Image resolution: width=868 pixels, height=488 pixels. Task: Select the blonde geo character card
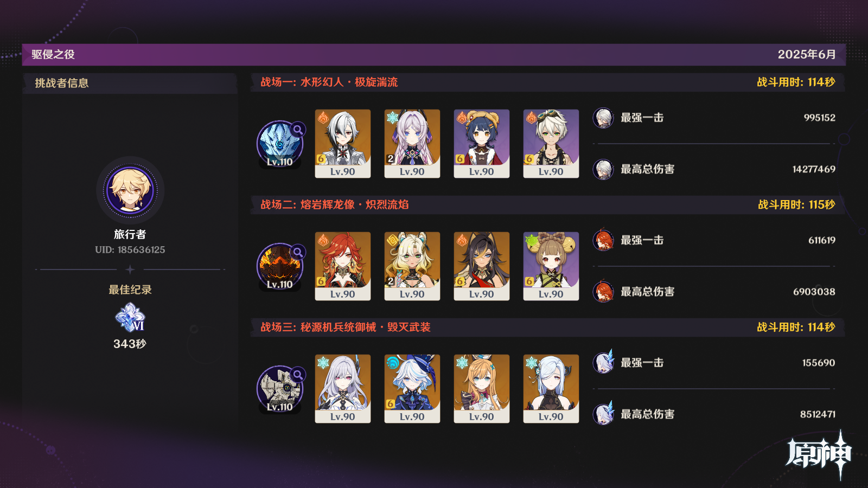point(412,266)
